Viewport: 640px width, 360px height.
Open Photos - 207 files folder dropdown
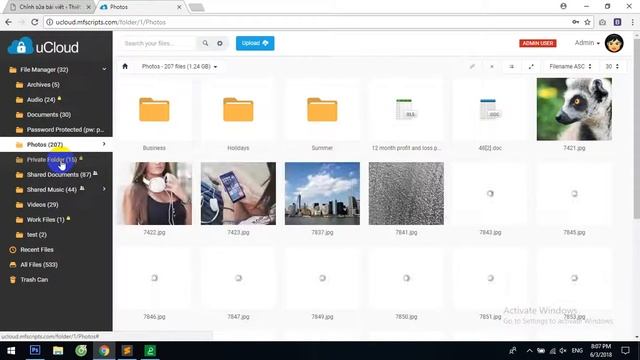click(179, 67)
